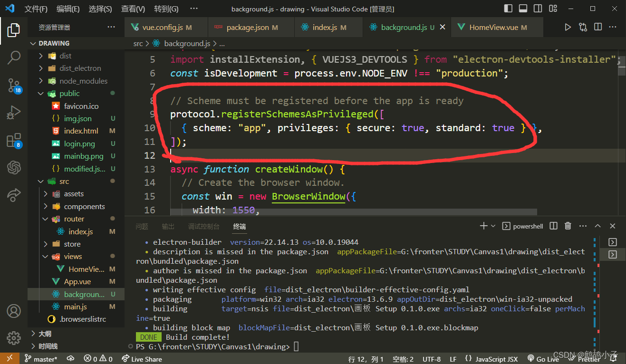626x364 pixels.
Task: Switch to the package.json tab
Action: coord(250,27)
